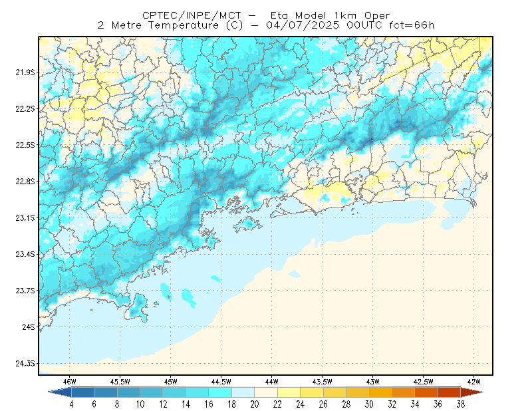
Task: Select the cream swatch between 20 and 22
Action: [266, 392]
